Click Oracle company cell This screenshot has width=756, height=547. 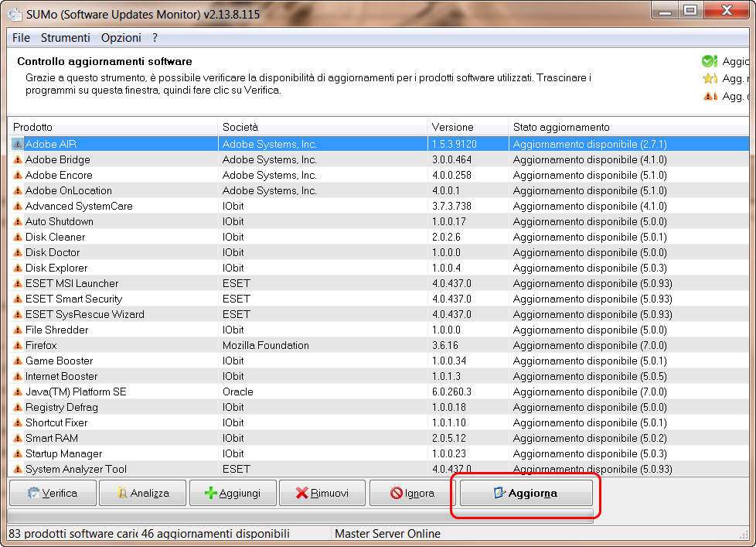tap(237, 391)
